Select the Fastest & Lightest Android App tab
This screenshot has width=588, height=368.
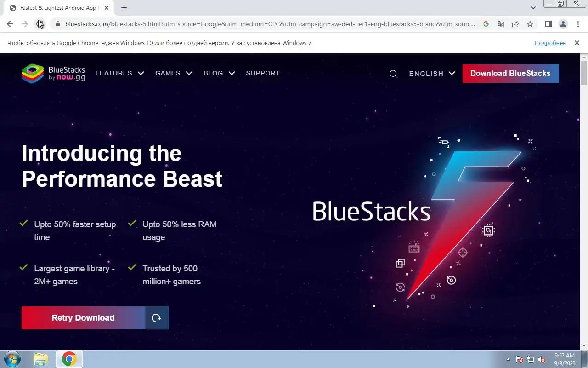click(58, 8)
